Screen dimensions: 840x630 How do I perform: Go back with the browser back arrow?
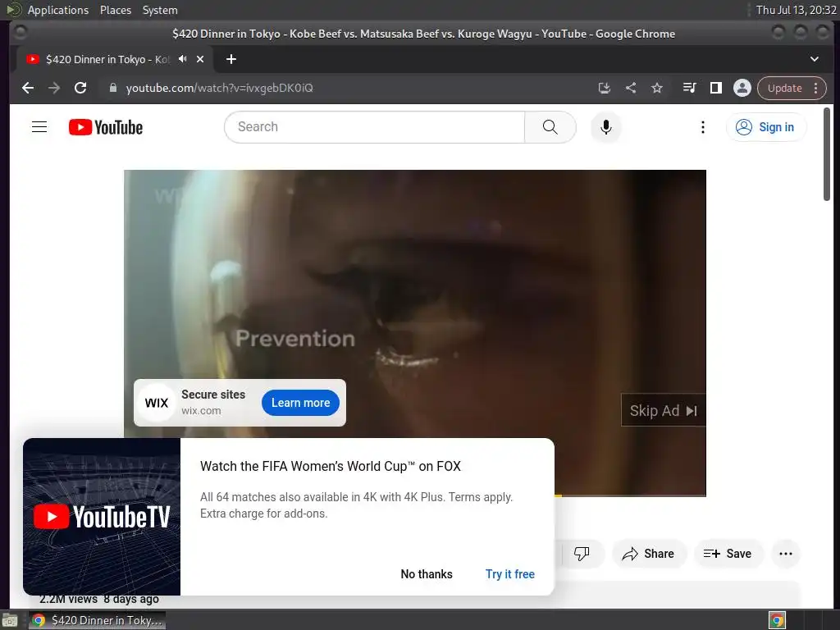click(x=27, y=88)
